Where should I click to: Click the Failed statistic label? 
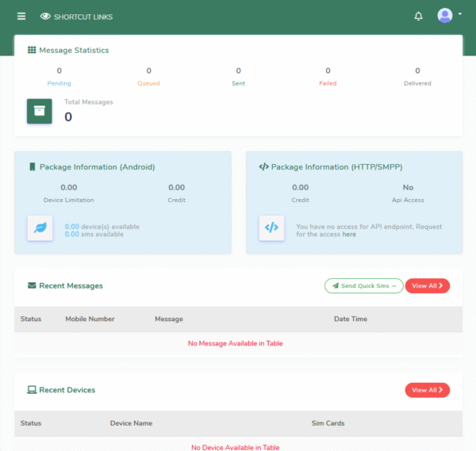(328, 83)
